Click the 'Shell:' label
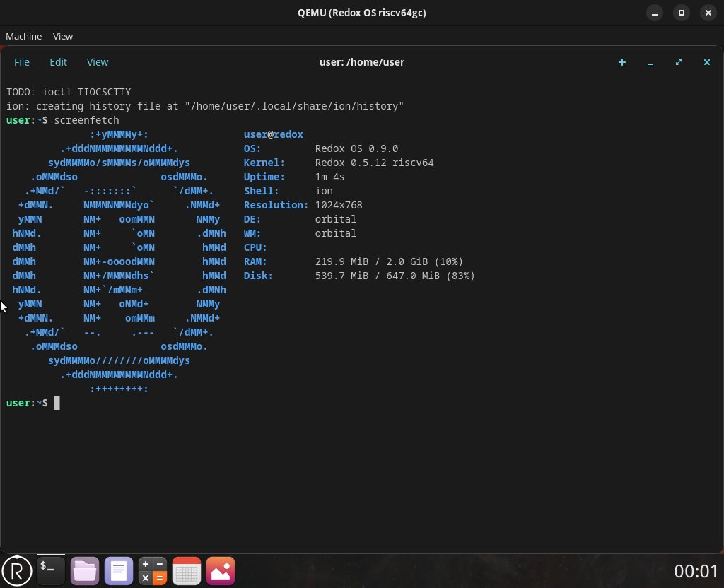Viewport: 724px width, 588px height. 262,191
